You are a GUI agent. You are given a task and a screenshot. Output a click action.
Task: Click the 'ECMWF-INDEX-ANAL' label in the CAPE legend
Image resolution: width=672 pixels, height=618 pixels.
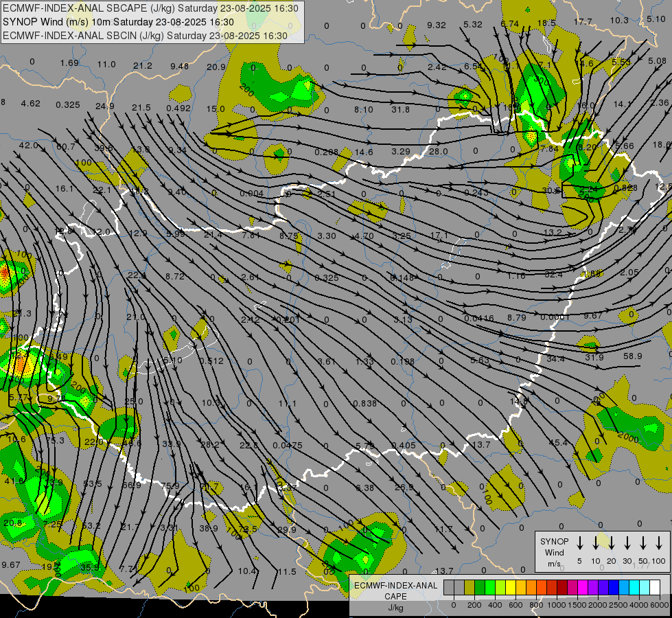(395, 586)
